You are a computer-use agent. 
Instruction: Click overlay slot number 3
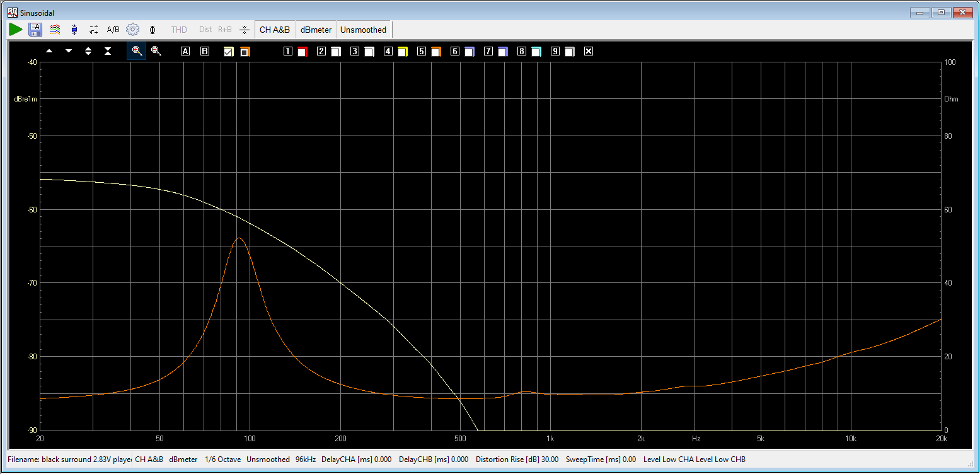(355, 51)
